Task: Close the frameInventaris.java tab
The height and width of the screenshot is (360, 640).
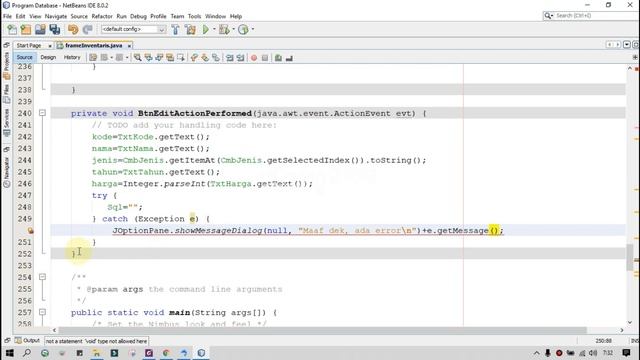Action: coord(129,46)
